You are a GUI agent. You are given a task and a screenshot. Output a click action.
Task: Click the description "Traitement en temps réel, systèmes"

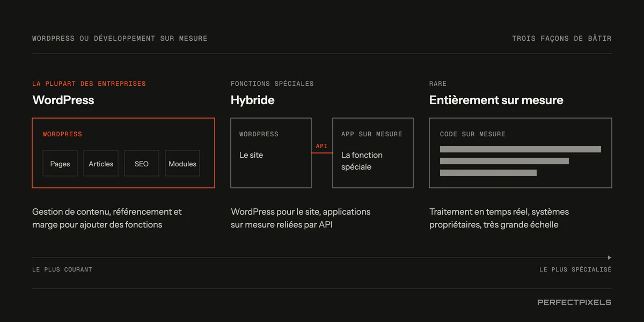(x=499, y=212)
